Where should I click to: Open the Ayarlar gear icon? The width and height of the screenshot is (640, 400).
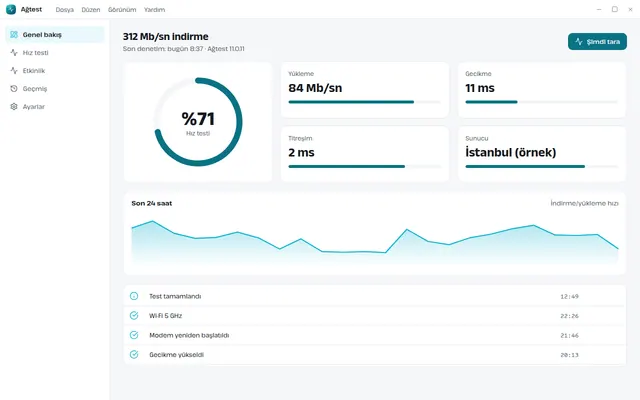pos(14,107)
